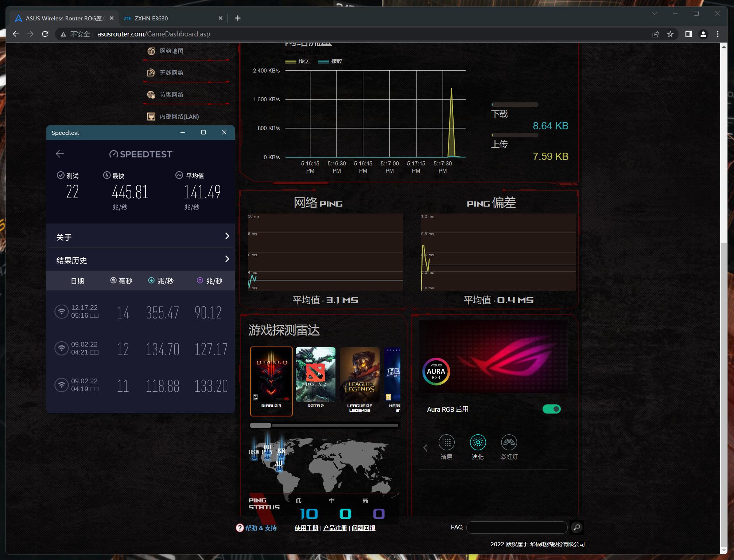Select the 渐层 gradient lighting effect icon
This screenshot has height=560, width=734.
point(446,442)
